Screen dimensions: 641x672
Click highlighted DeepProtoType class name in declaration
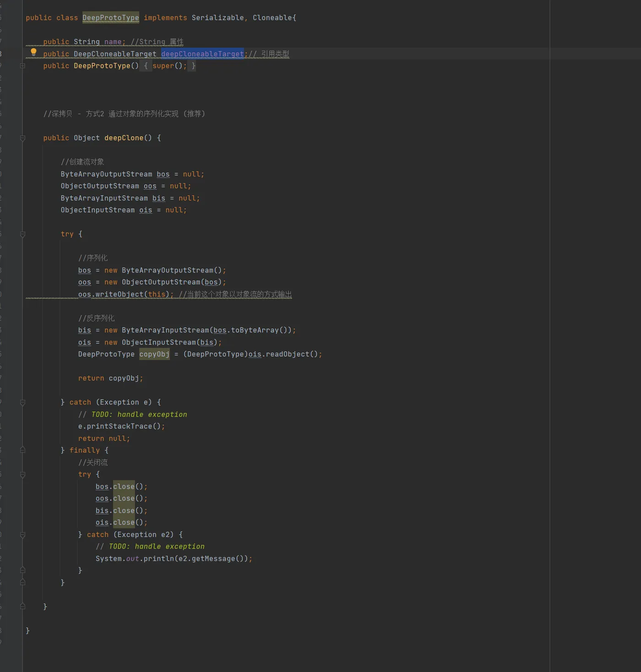pyautogui.click(x=111, y=18)
